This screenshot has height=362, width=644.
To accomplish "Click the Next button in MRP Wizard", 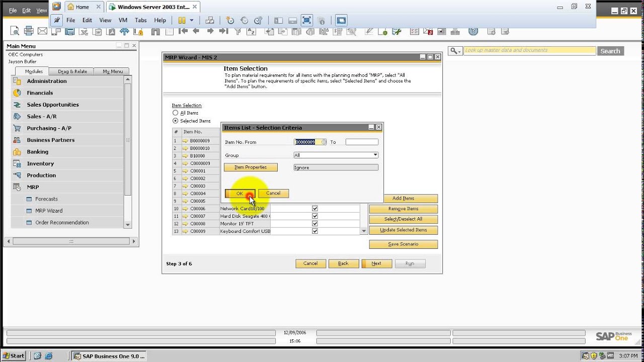I will pos(376,263).
